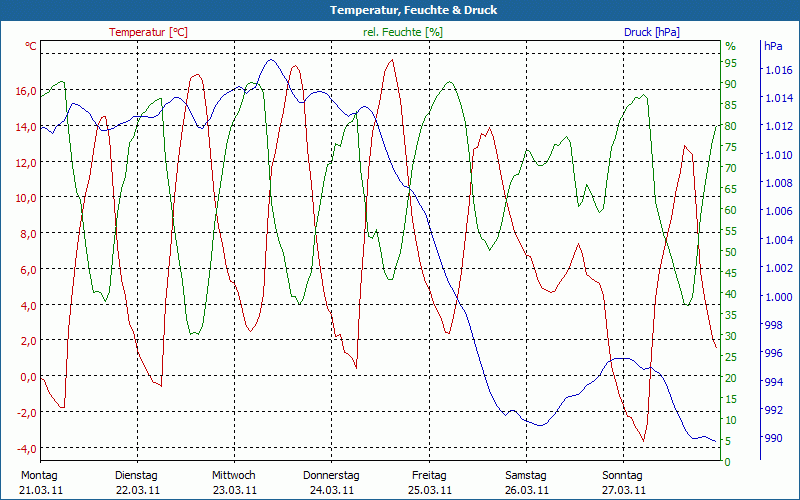
Task: Select the 'Donnerstag' day label
Action: click(x=331, y=475)
